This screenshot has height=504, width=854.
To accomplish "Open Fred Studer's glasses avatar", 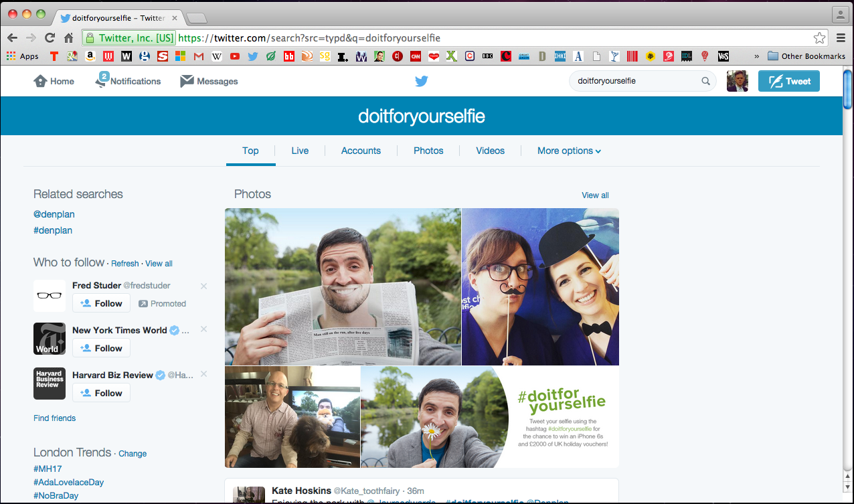I will coord(50,295).
